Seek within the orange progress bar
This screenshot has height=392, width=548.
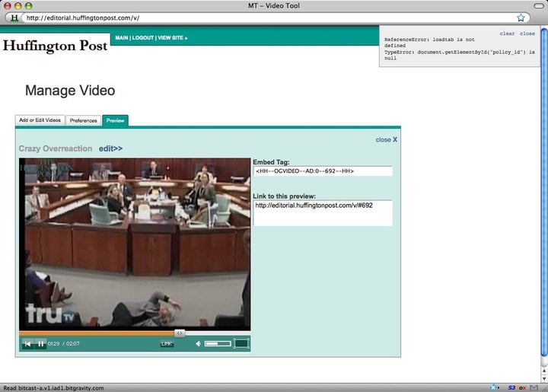coord(97,333)
